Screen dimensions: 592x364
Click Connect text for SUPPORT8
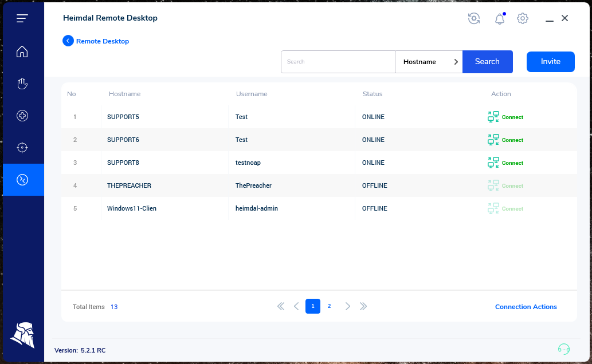click(x=512, y=163)
